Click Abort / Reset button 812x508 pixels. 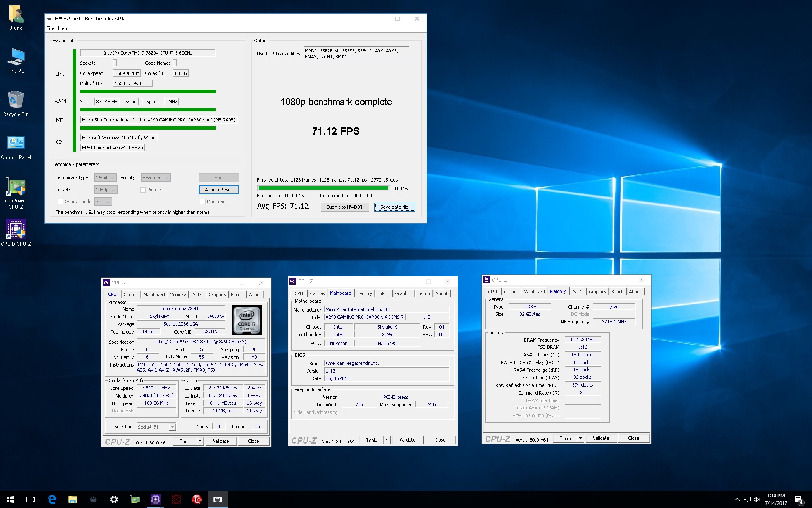[x=219, y=190]
